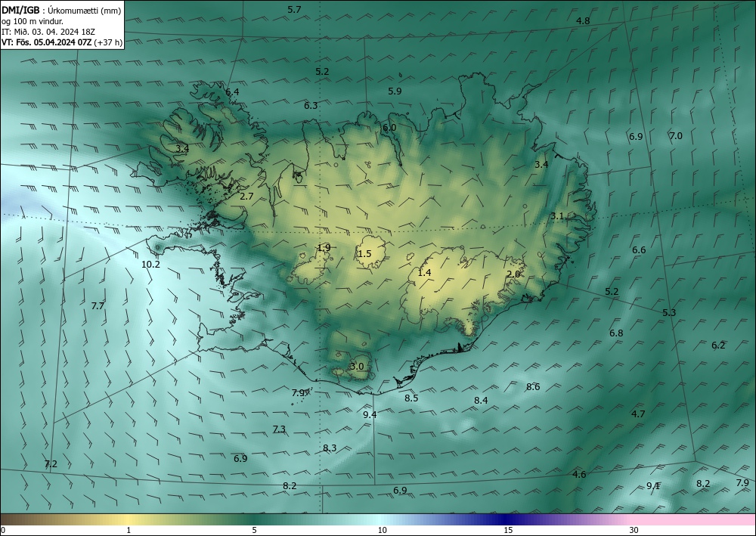The height and width of the screenshot is (536, 756).
Task: Click the 'IT: Mið. 03. 04. 2024 18Z' line
Action: pos(48,32)
